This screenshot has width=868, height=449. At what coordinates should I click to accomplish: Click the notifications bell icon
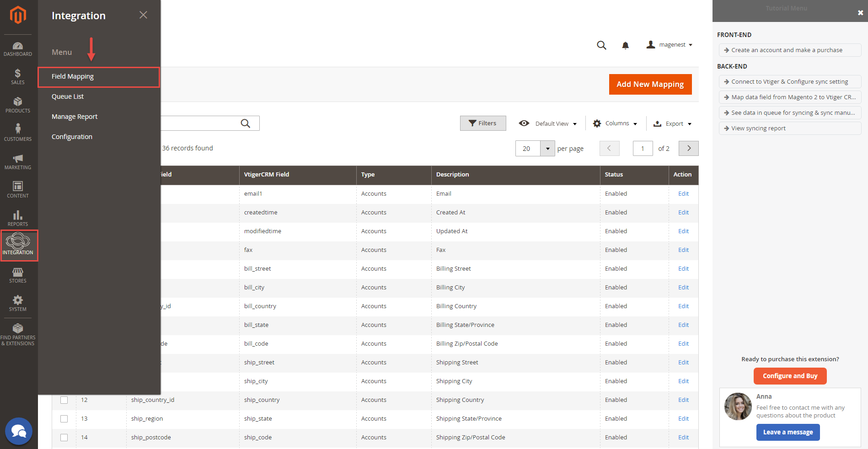click(625, 45)
